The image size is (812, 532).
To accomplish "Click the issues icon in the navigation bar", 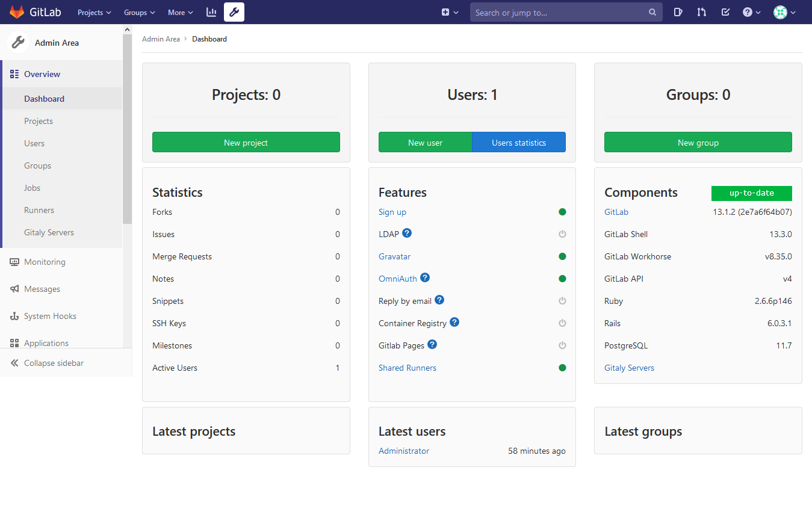I will pos(678,11).
